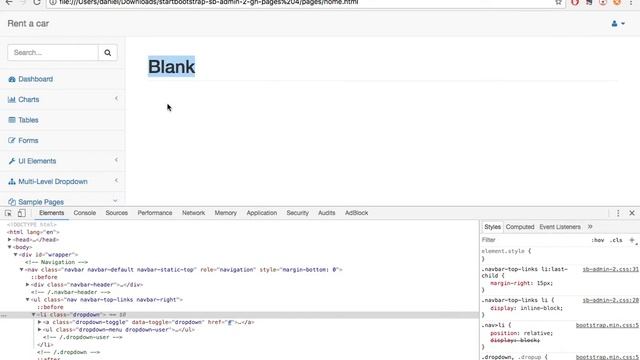The height and width of the screenshot is (360, 640).
Task: Click the Tables grid icon
Action: pos(11,120)
